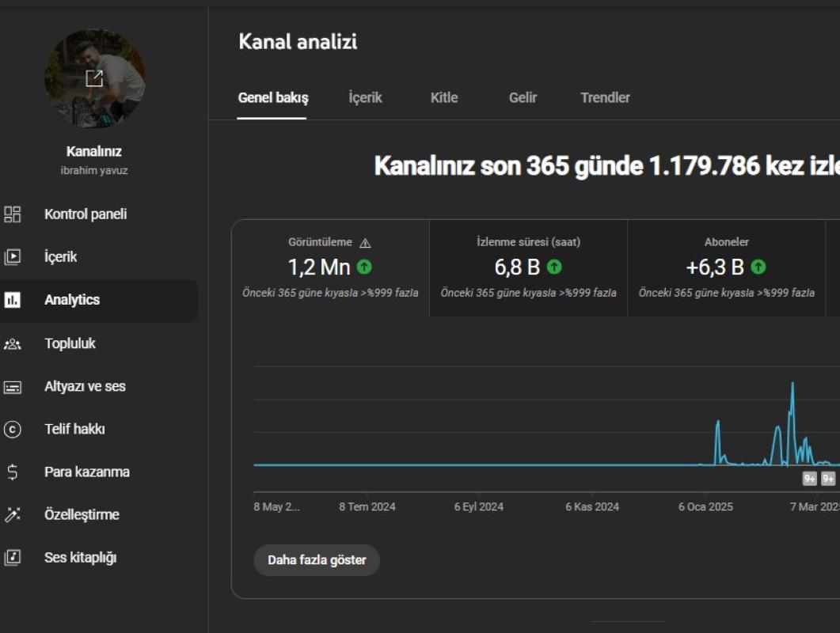Select the Aboneler metric card

(727, 267)
